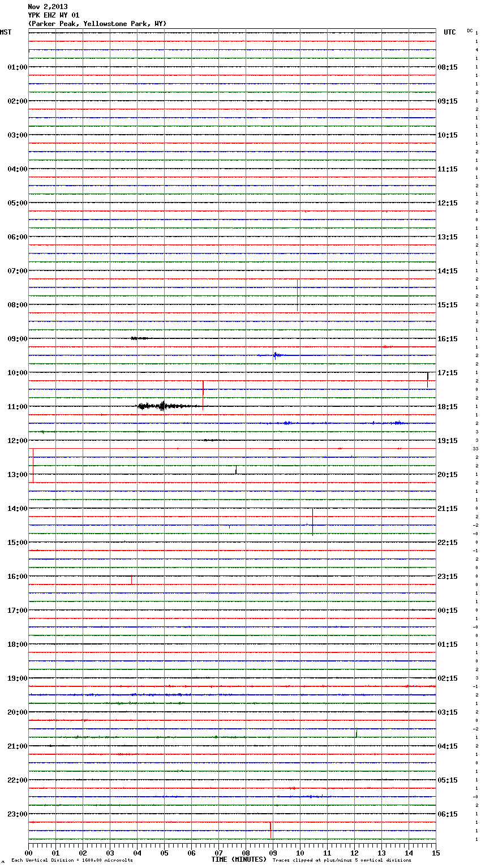Select the 03:00 MST time label

(x=18, y=135)
